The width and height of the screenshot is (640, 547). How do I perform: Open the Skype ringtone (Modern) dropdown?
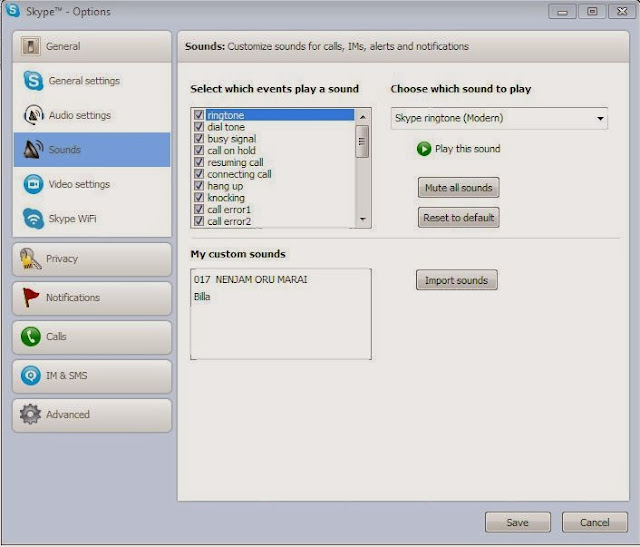click(x=499, y=118)
